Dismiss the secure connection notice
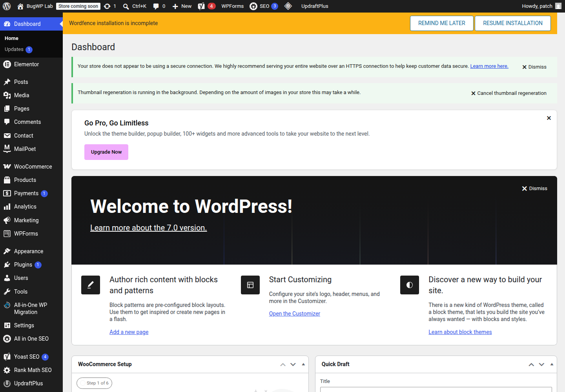This screenshot has height=392, width=565. (534, 67)
